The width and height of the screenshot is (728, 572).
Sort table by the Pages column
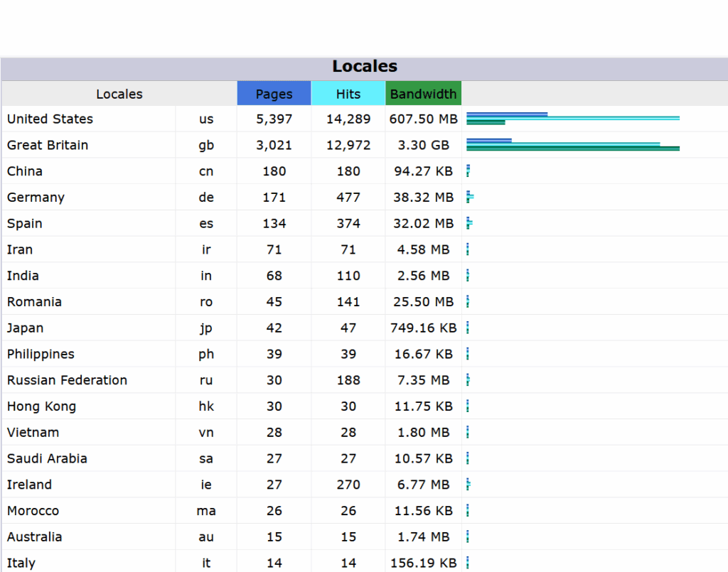coord(274,93)
